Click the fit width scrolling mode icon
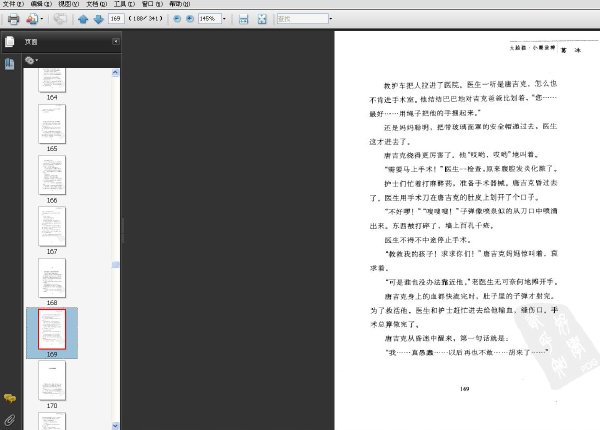Image resolution: width=600 pixels, height=430 pixels. pyautogui.click(x=243, y=19)
